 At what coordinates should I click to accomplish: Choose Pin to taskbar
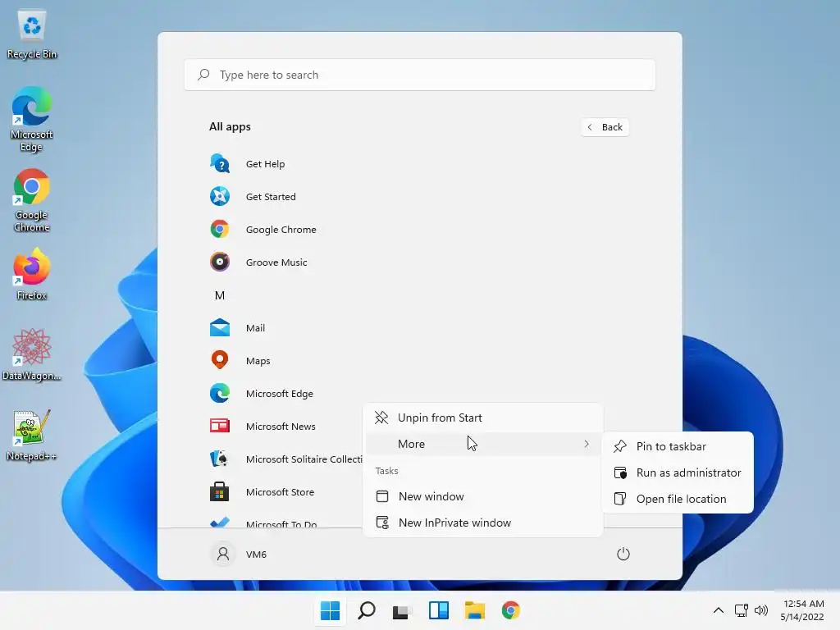pos(678,446)
